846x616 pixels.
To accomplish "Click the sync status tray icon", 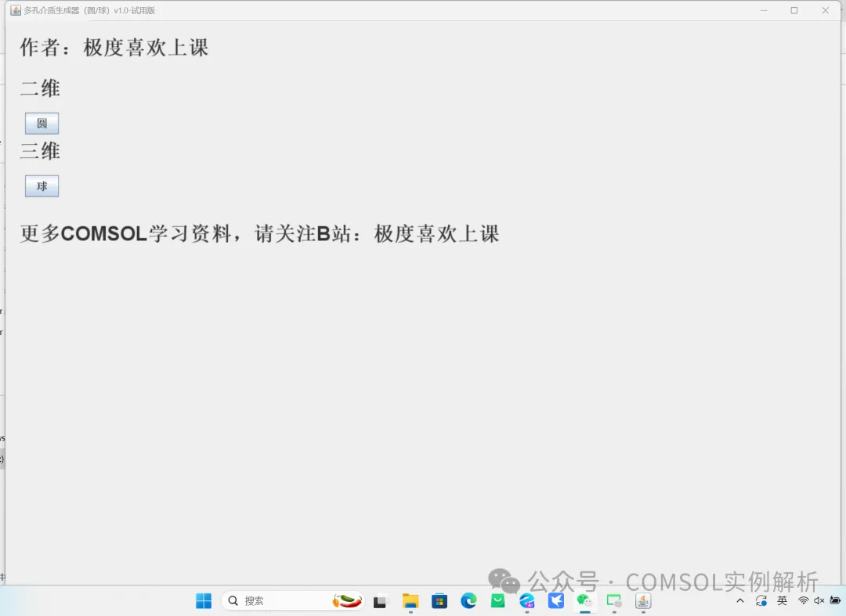I will coord(761,601).
